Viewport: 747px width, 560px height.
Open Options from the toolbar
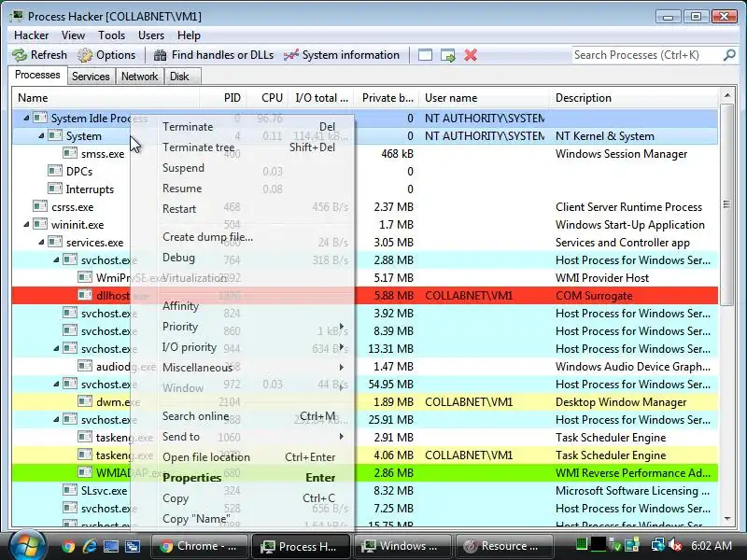click(106, 55)
